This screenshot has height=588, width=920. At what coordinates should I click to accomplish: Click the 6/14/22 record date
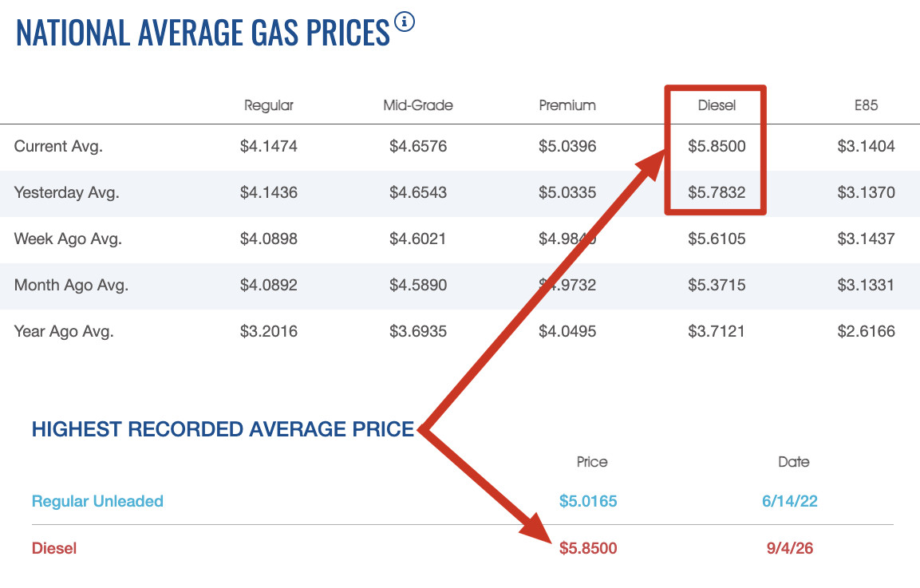790,501
